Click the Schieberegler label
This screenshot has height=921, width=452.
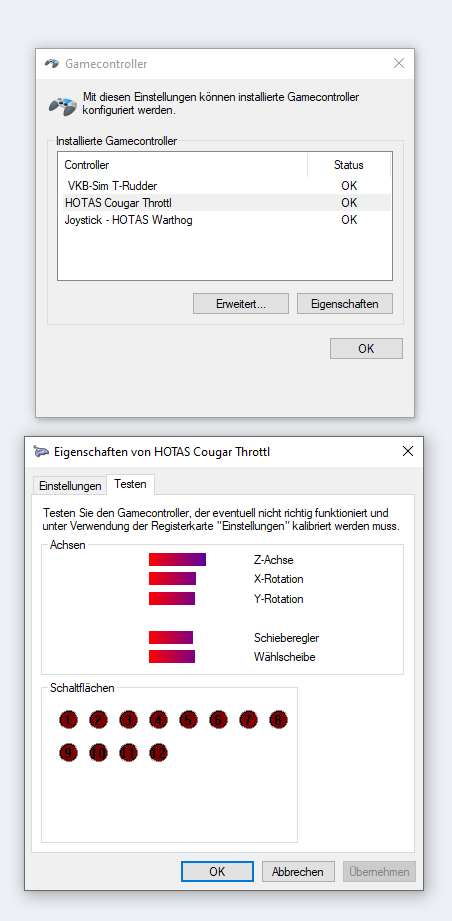[286, 638]
